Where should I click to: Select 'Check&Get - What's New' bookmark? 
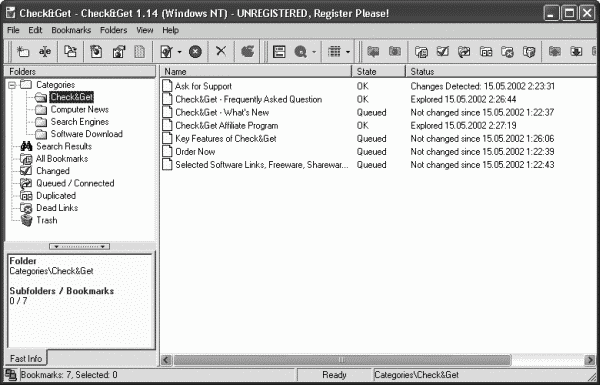pyautogui.click(x=222, y=112)
